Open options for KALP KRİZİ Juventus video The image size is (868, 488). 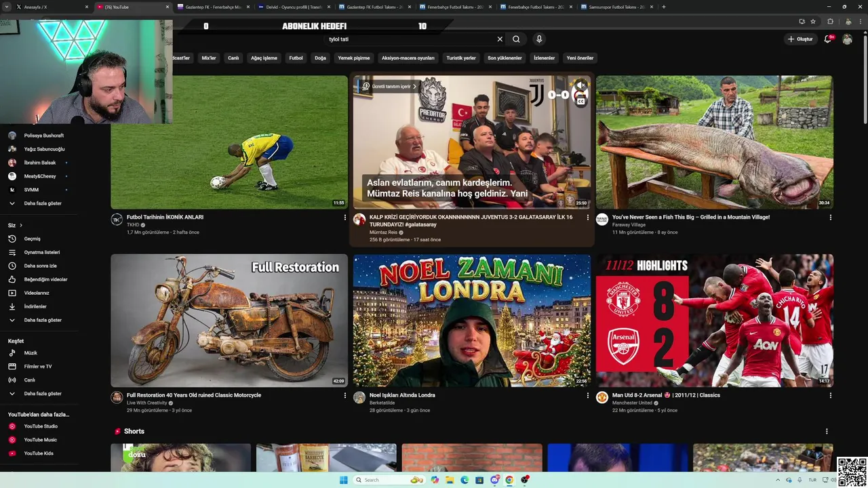(587, 218)
